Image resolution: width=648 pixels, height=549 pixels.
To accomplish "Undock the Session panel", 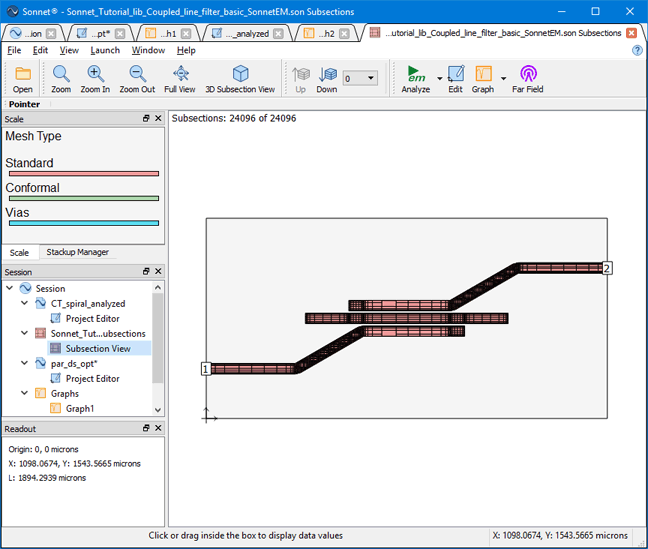I will click(x=146, y=271).
